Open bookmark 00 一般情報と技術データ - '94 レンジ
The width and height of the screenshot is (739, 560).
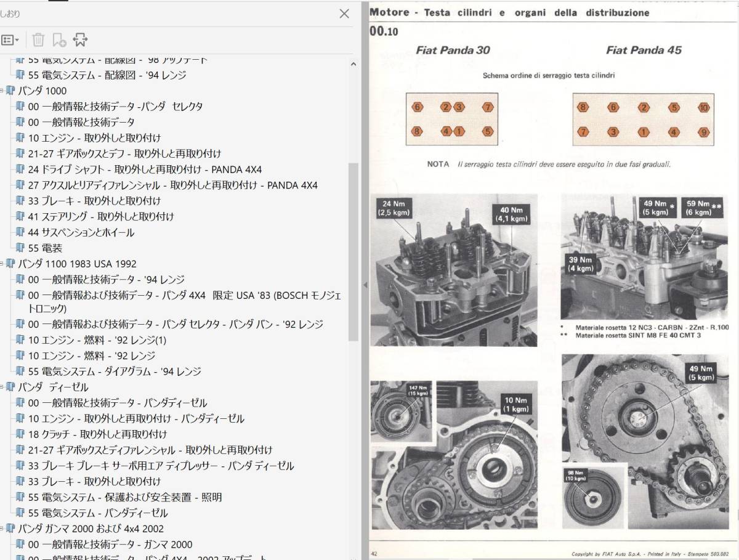[x=106, y=280]
